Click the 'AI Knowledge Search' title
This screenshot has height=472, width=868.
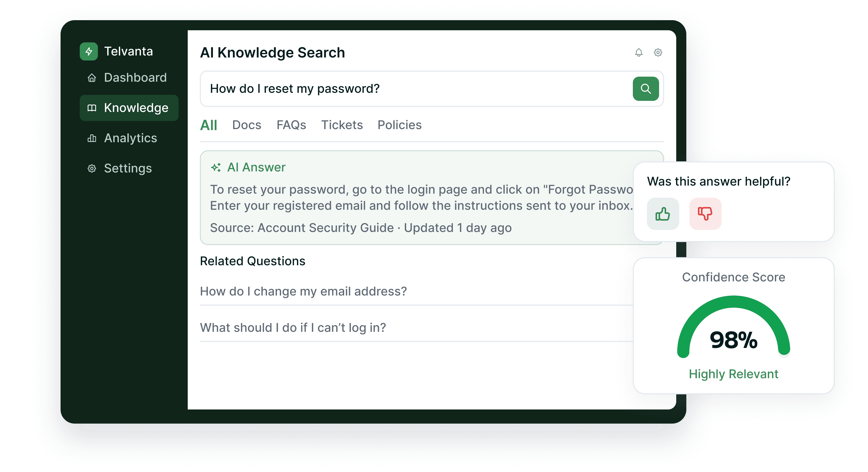(272, 53)
